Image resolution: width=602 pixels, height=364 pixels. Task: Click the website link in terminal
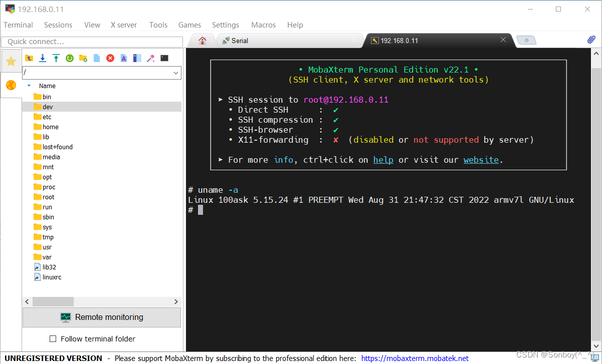click(481, 160)
